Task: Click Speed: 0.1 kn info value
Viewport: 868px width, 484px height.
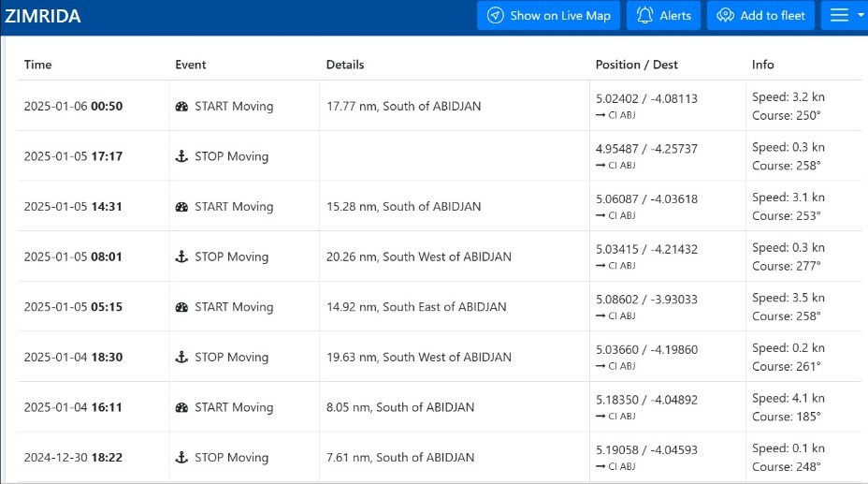Action: tap(788, 448)
